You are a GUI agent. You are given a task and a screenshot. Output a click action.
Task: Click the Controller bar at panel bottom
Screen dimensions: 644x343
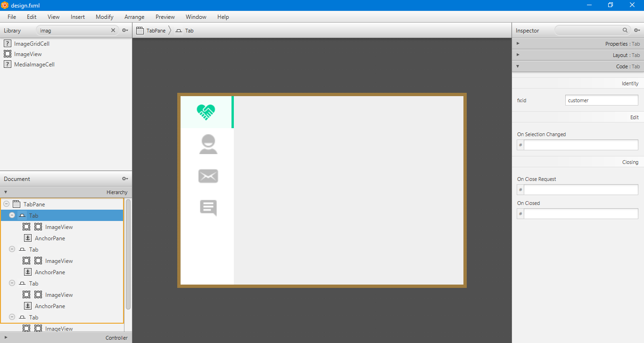click(x=66, y=338)
